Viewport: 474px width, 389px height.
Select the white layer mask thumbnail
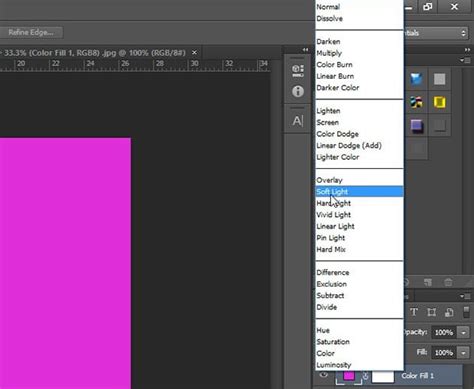[x=383, y=376]
